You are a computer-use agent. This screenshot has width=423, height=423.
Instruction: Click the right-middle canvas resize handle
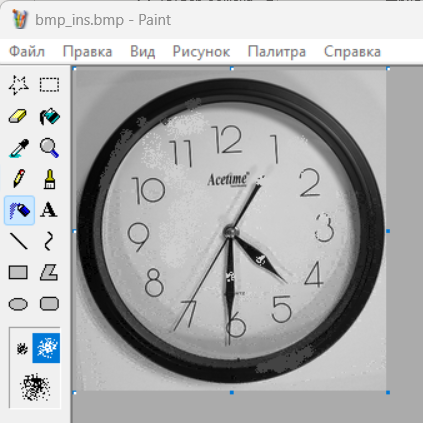(x=388, y=231)
